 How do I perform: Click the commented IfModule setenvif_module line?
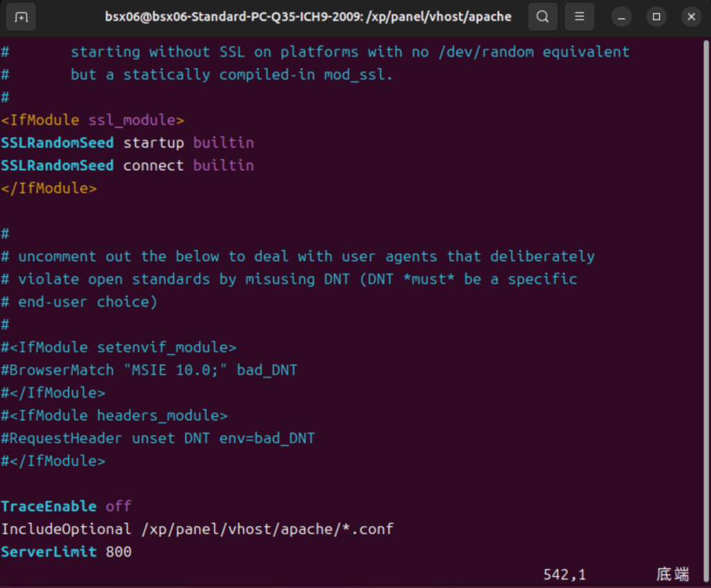click(119, 347)
